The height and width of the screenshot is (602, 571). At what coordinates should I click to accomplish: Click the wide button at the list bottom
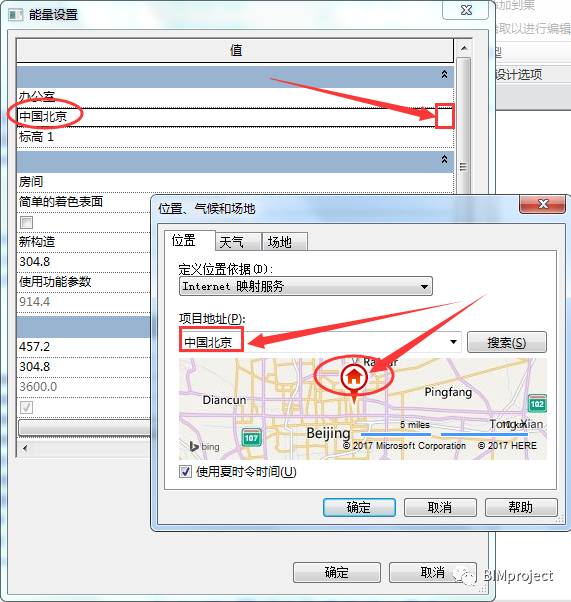tap(84, 427)
